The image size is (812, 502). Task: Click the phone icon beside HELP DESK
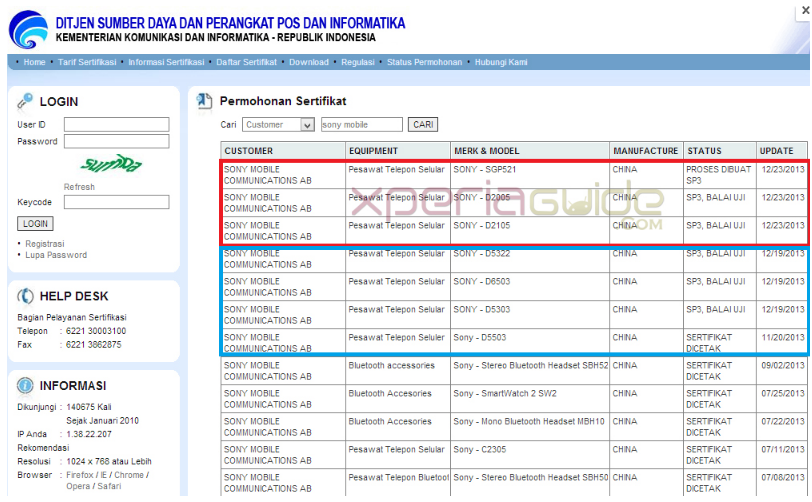25,296
